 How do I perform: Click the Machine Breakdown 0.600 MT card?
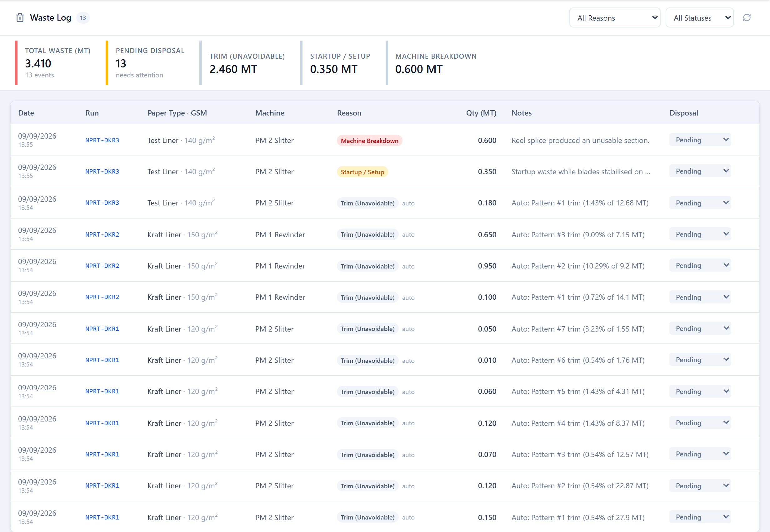pos(434,63)
